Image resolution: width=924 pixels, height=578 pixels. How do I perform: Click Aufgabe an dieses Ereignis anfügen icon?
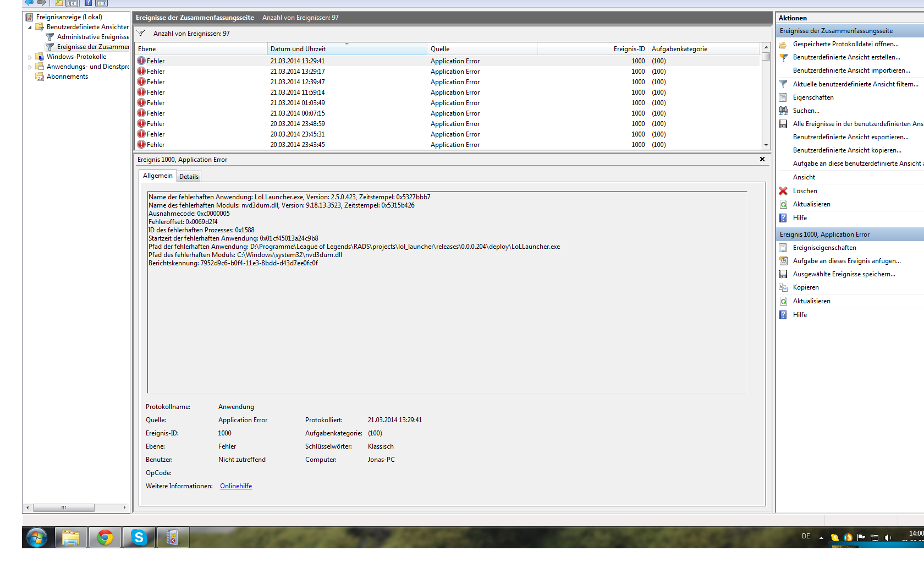783,261
